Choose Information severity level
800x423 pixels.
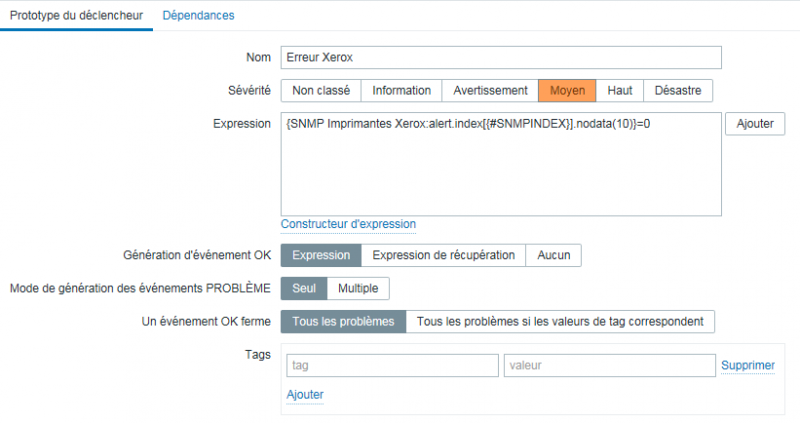coord(401,90)
